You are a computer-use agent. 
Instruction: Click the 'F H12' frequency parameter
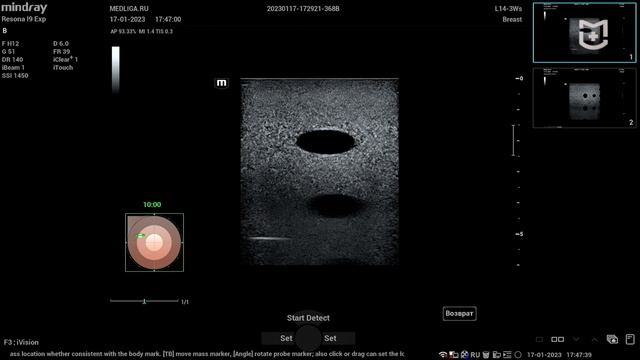click(10, 43)
